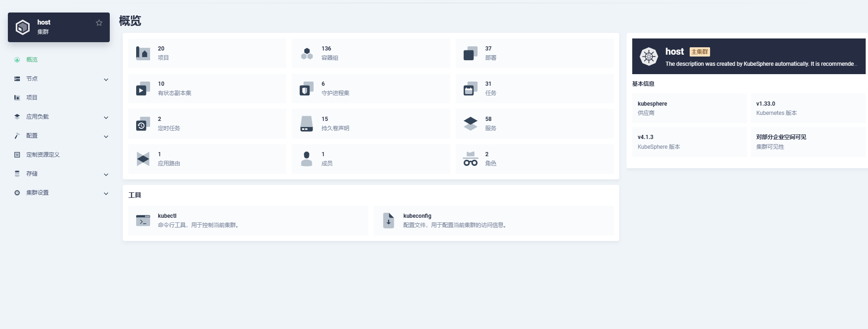The image size is (868, 329).
Task: Click the 守护进程集 card icon
Action: coord(307,89)
